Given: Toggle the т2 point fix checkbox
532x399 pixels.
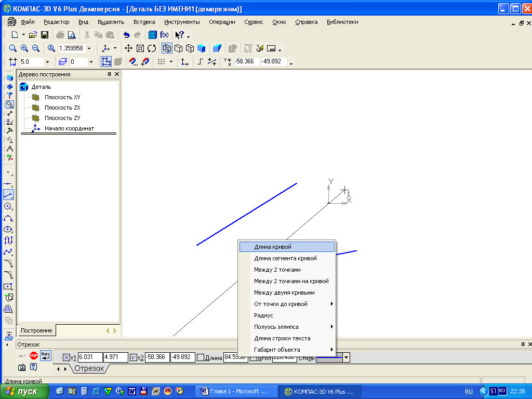Looking at the screenshot, I should [134, 357].
